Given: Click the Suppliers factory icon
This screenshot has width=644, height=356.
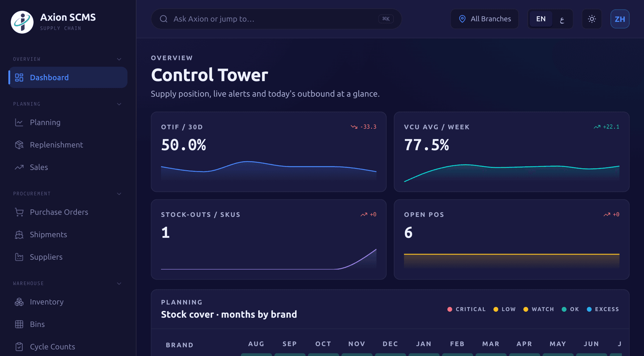Looking at the screenshot, I should (x=19, y=257).
